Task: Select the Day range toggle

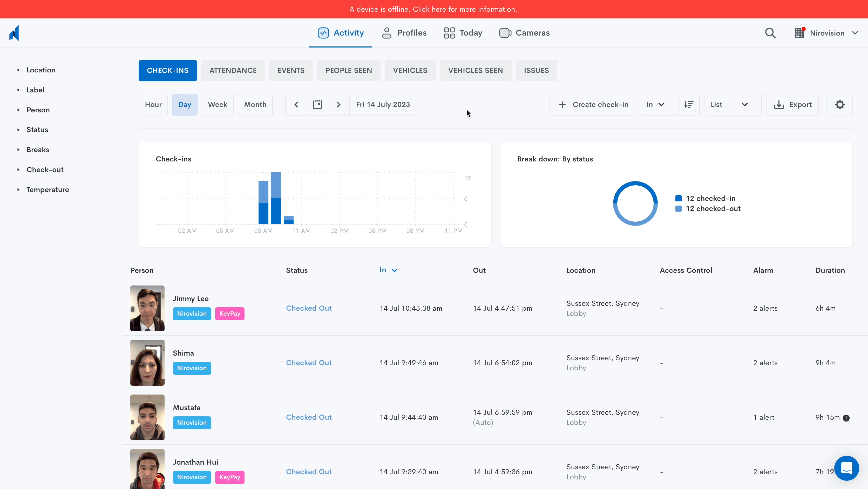Action: point(185,105)
